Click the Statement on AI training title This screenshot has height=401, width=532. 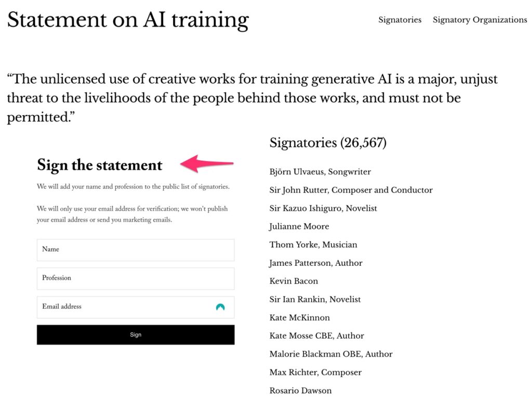click(x=128, y=20)
